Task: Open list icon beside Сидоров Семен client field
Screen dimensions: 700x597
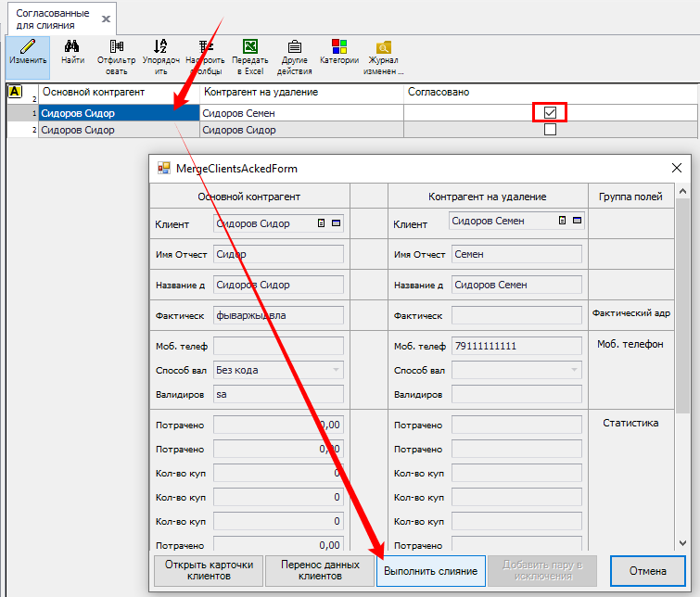Action: click(x=561, y=221)
